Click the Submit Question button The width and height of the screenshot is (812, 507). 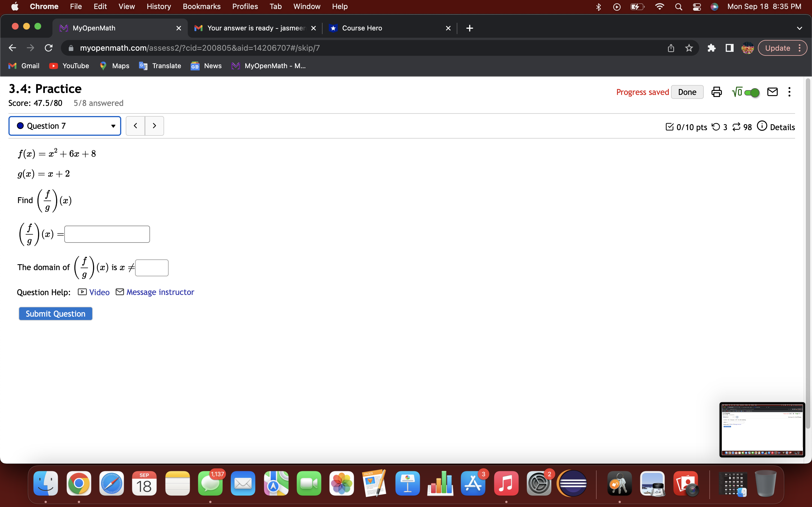(55, 313)
